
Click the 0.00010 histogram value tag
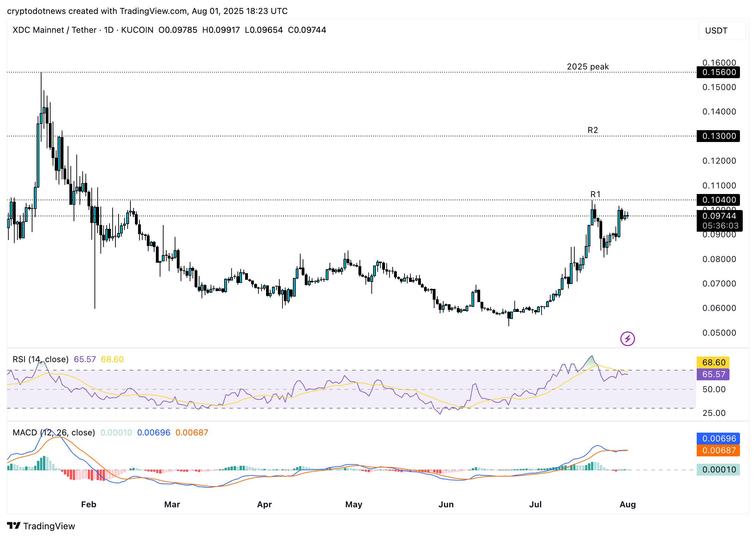(718, 470)
